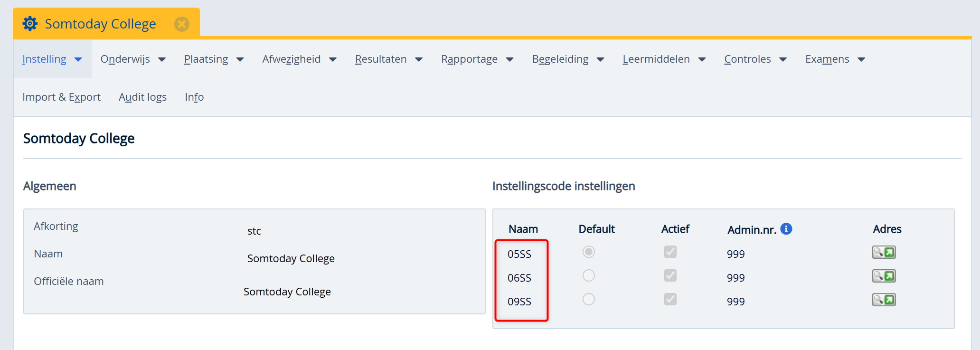
Task: Open the Onderwijs dropdown menu
Action: 133,59
